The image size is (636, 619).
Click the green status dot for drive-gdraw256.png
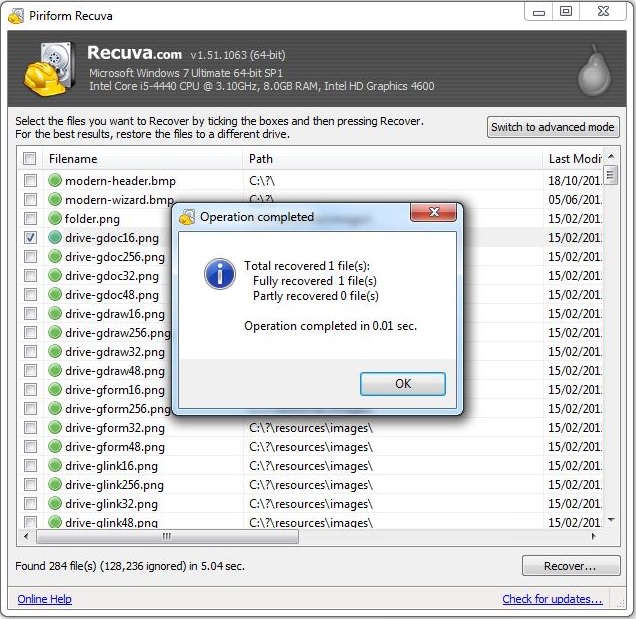coord(55,332)
